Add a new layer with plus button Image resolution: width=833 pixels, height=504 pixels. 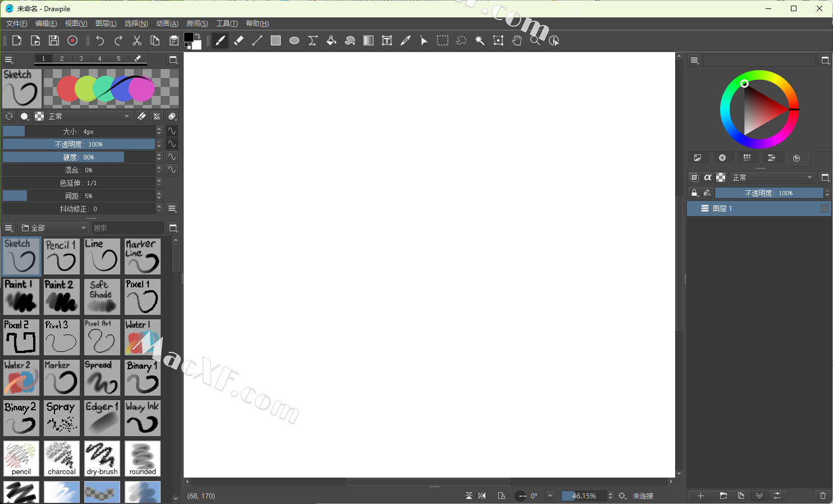(x=700, y=496)
